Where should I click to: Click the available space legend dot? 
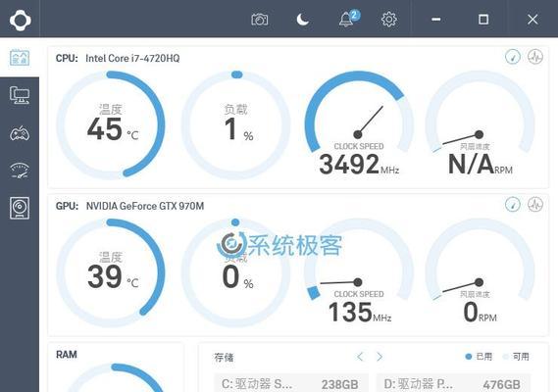pos(505,357)
